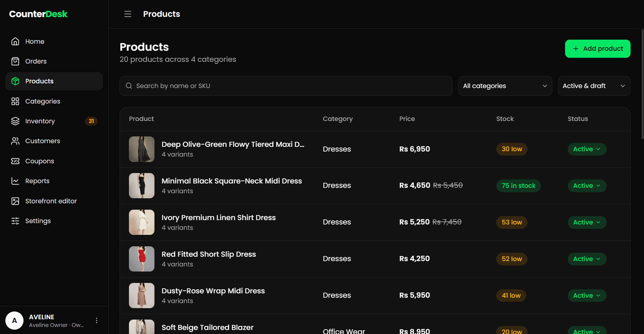Change status of Minimal Black Square-Neck Midi Dress
This screenshot has width=644, height=334.
click(x=587, y=186)
